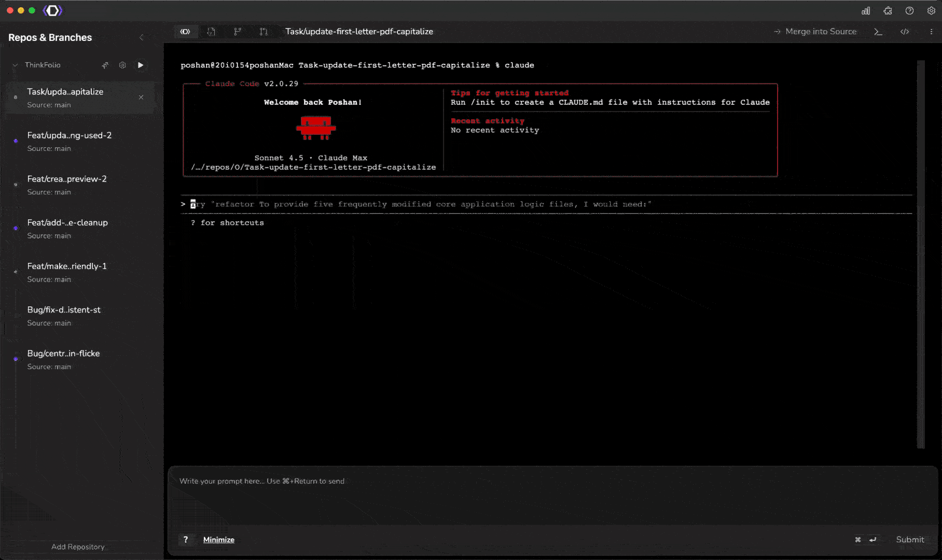
Task: Close the Task/upda..apitalize branch
Action: 141,97
